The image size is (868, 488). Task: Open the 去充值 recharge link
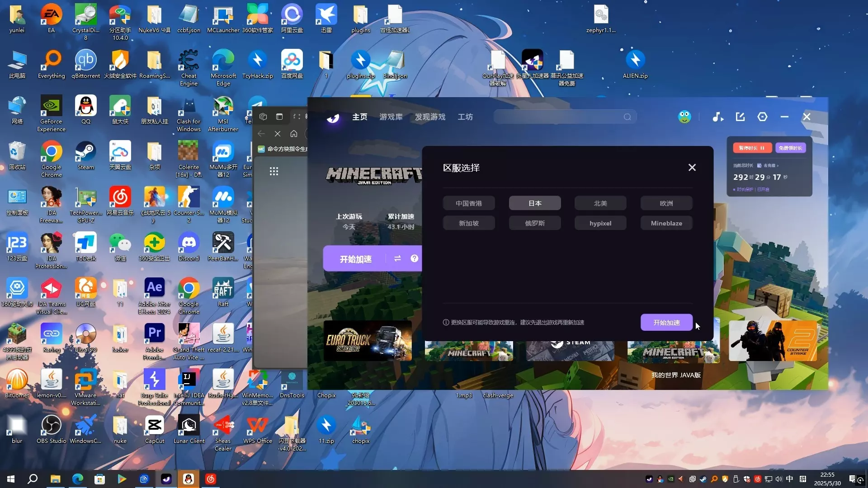pyautogui.click(x=770, y=165)
